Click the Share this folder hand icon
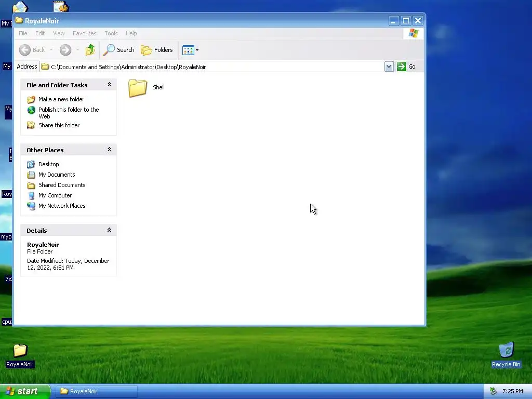 pyautogui.click(x=31, y=125)
